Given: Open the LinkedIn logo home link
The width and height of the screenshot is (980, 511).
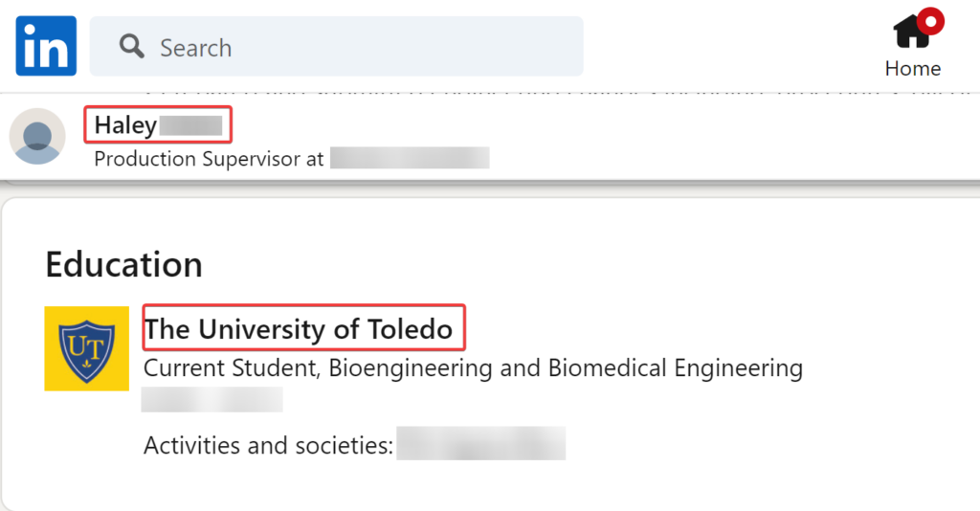Looking at the screenshot, I should click(46, 46).
